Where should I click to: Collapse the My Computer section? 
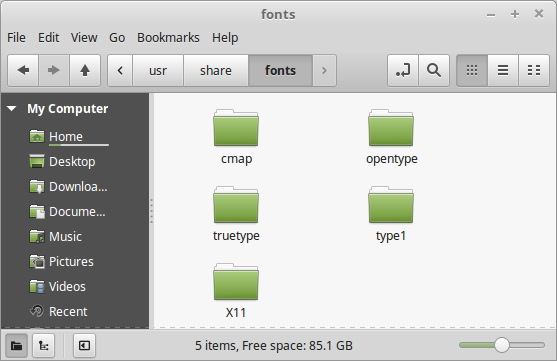tap(12, 108)
